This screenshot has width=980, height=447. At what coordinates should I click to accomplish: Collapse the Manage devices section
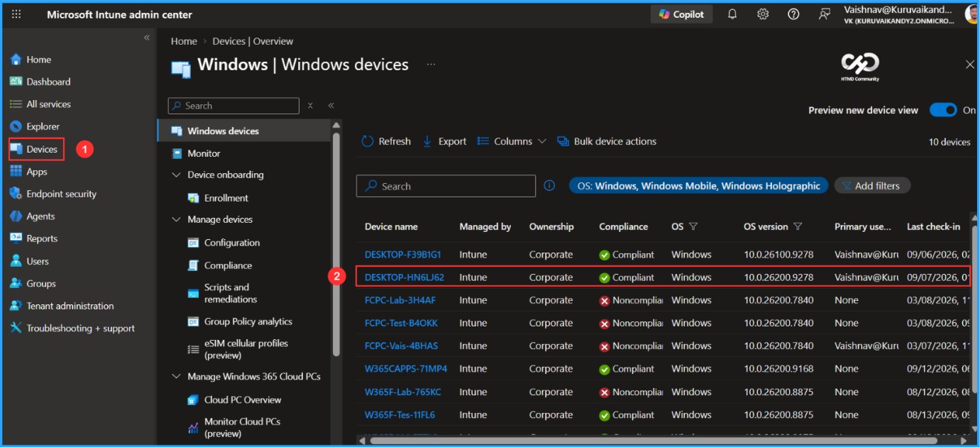point(177,219)
